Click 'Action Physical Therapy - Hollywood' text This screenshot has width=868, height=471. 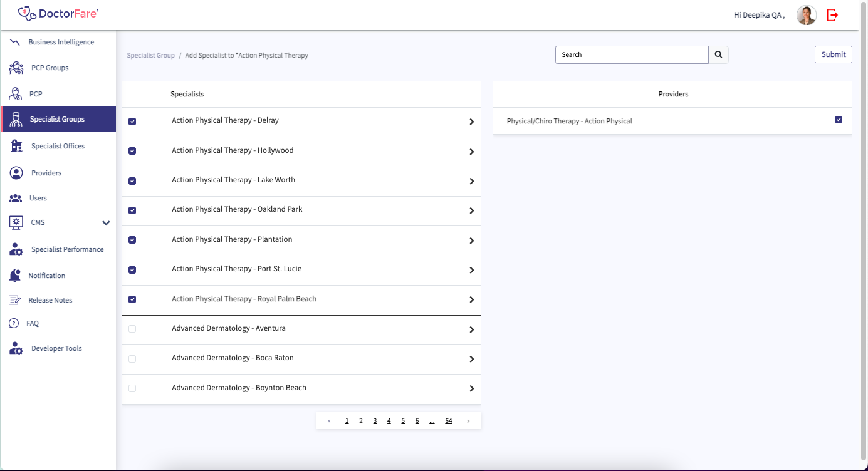click(x=233, y=150)
